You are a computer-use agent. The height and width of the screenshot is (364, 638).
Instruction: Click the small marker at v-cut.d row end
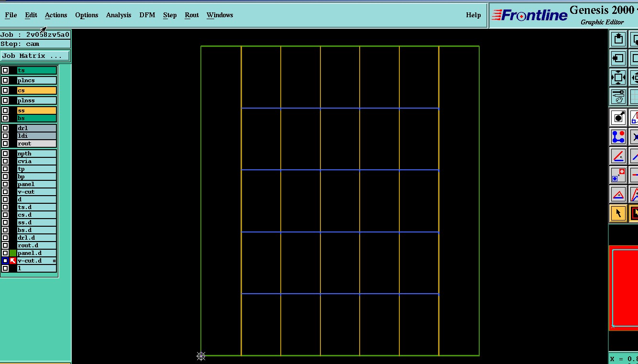(x=54, y=261)
